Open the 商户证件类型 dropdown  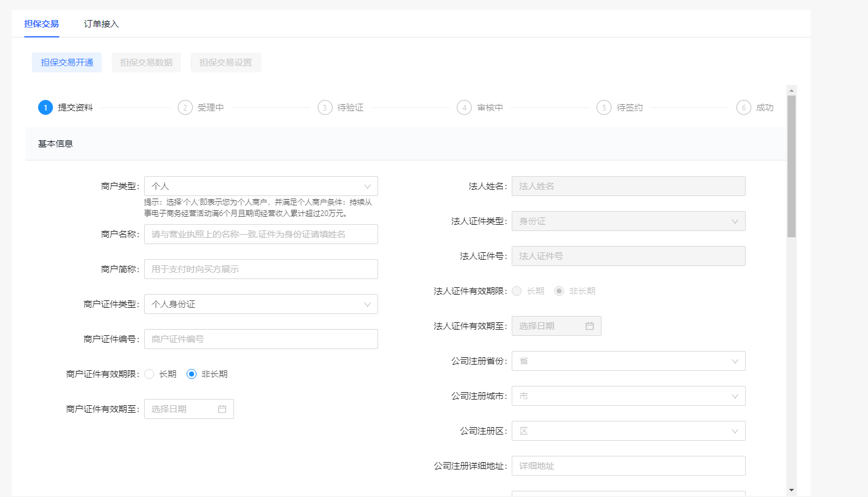[261, 304]
